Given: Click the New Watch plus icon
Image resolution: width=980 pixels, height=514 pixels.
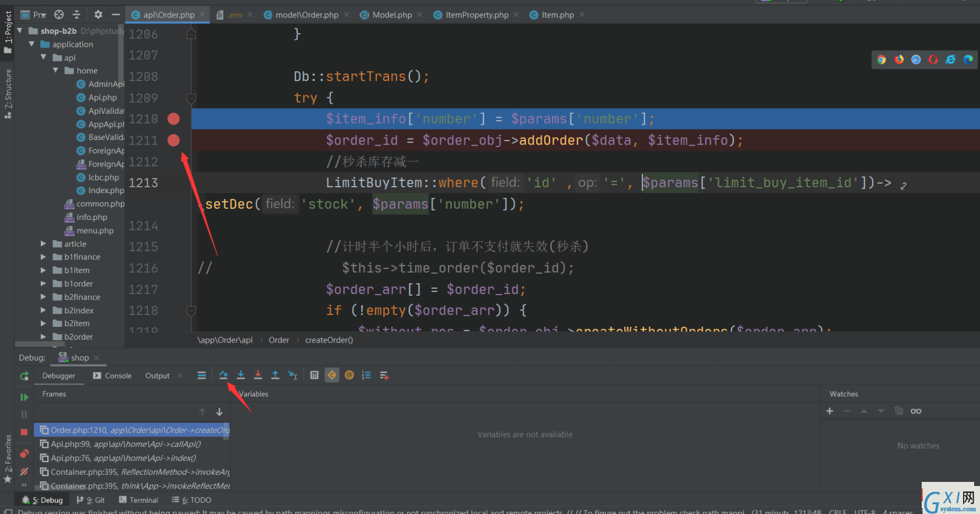Looking at the screenshot, I should click(x=829, y=411).
